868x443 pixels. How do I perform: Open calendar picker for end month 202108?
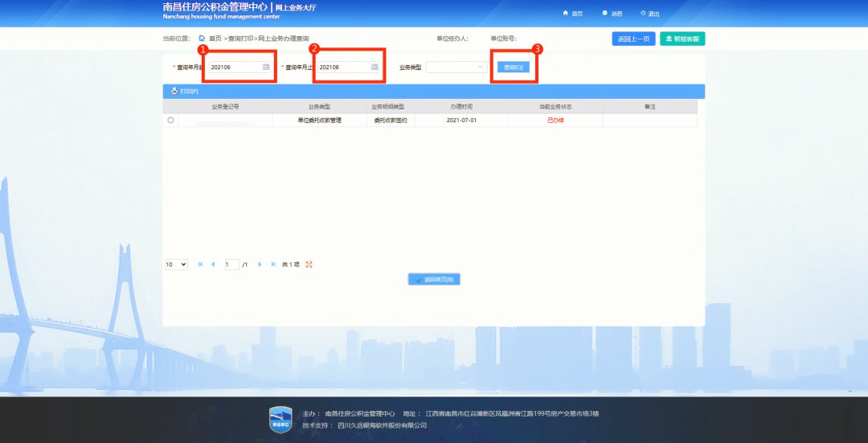(375, 68)
